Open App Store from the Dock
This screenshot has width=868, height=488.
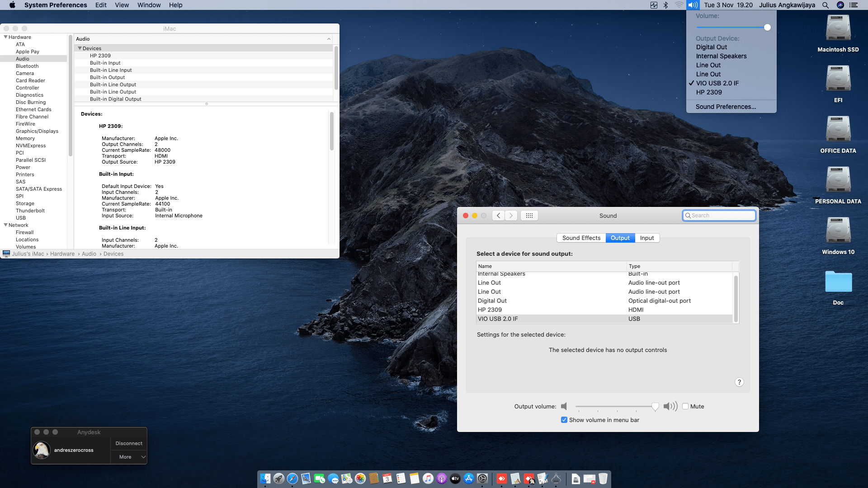click(x=469, y=479)
